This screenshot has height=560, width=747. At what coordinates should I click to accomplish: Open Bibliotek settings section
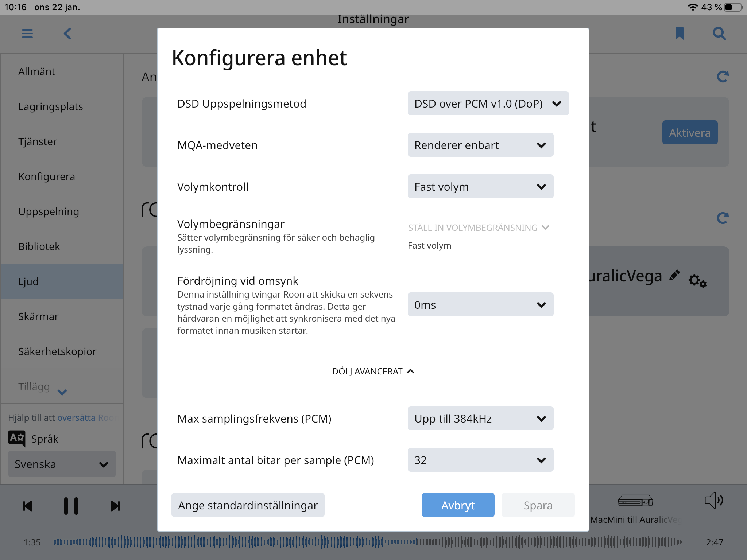click(39, 246)
